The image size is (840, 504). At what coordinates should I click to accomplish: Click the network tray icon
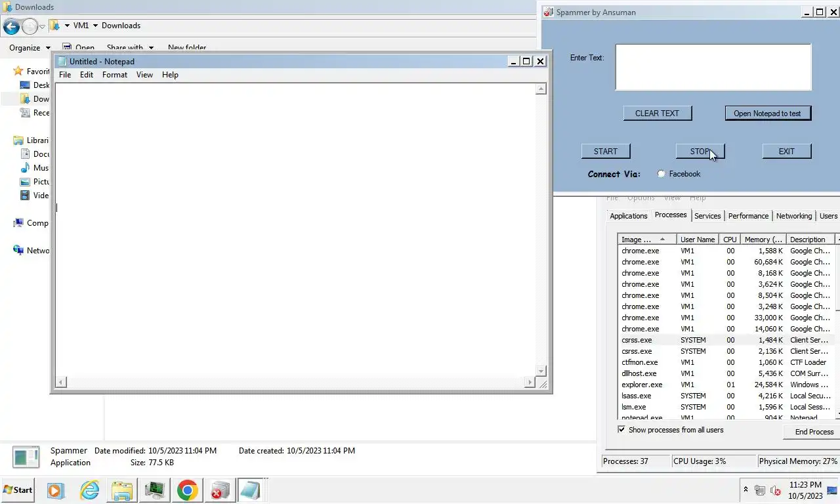coord(760,490)
